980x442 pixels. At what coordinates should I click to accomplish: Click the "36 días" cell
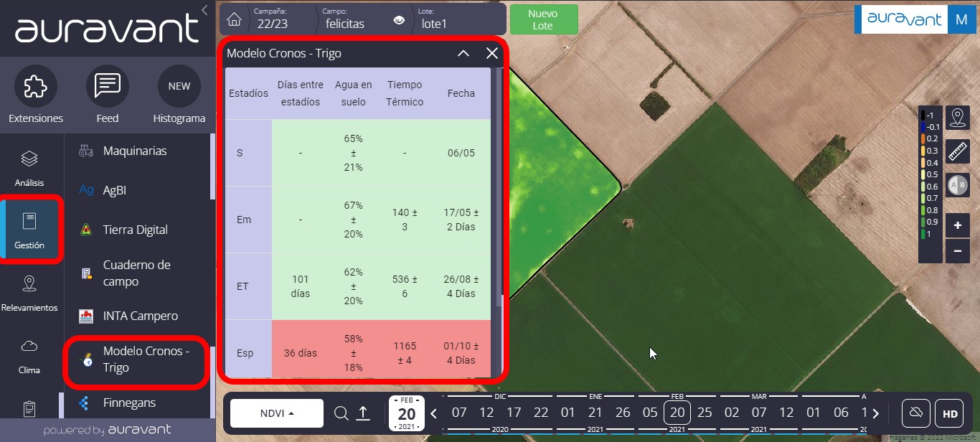(301, 353)
